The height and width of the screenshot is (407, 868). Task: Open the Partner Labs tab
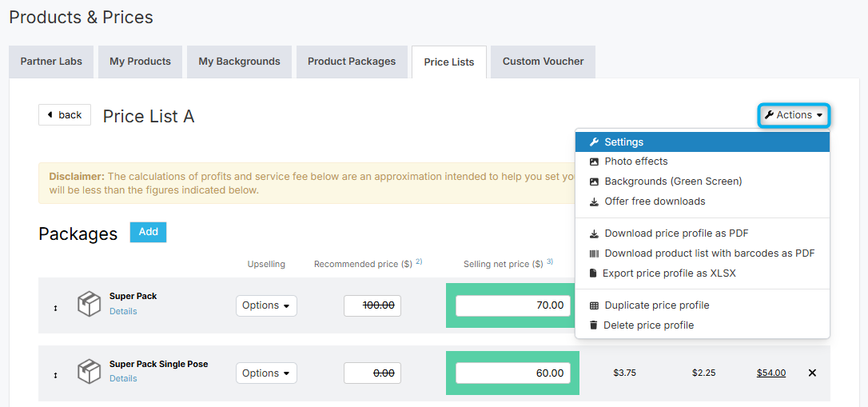[51, 62]
